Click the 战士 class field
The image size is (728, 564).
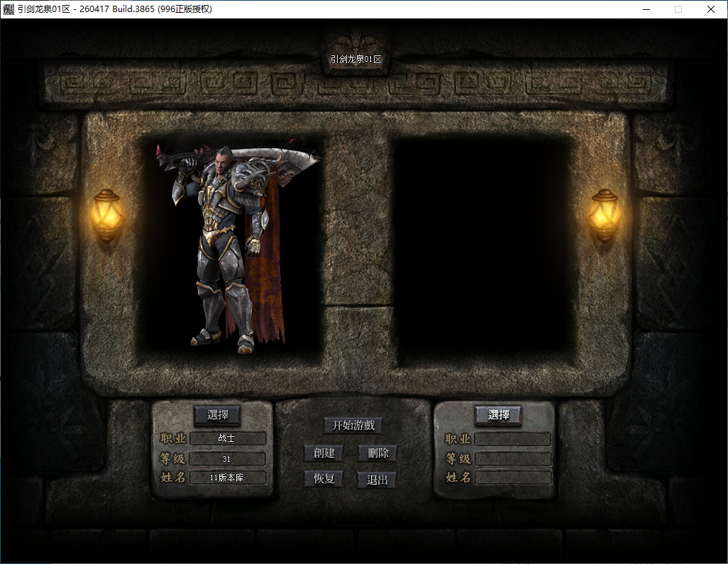click(228, 438)
